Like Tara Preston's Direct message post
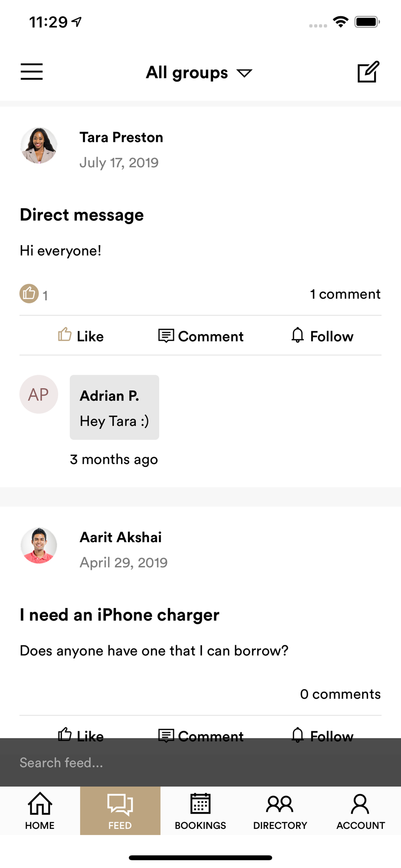The image size is (401, 868). (x=81, y=336)
